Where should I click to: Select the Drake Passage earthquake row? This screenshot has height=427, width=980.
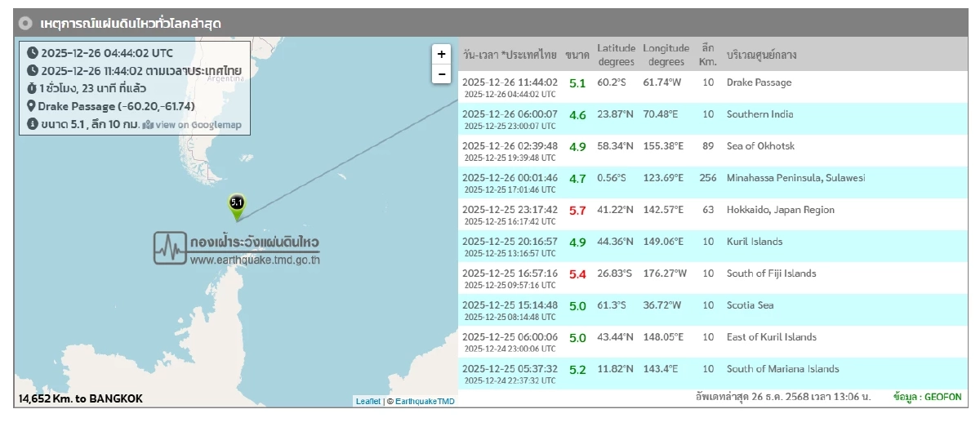710,87
